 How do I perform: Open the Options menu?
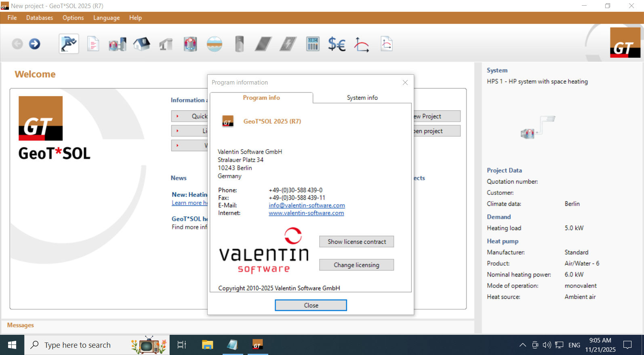73,18
